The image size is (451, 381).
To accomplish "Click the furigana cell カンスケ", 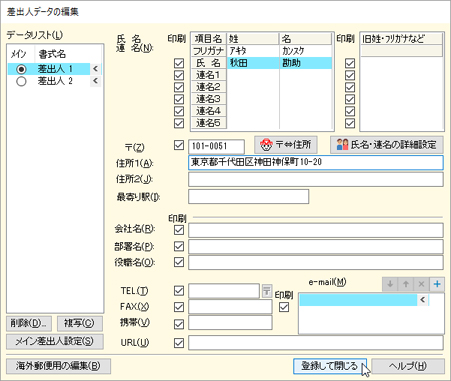I will click(306, 51).
